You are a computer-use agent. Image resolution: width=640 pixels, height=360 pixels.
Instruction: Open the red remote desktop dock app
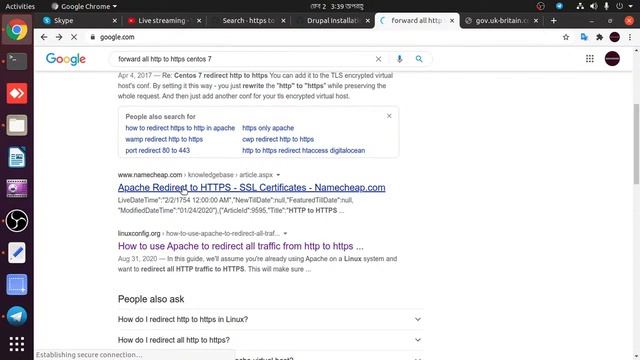point(17,93)
